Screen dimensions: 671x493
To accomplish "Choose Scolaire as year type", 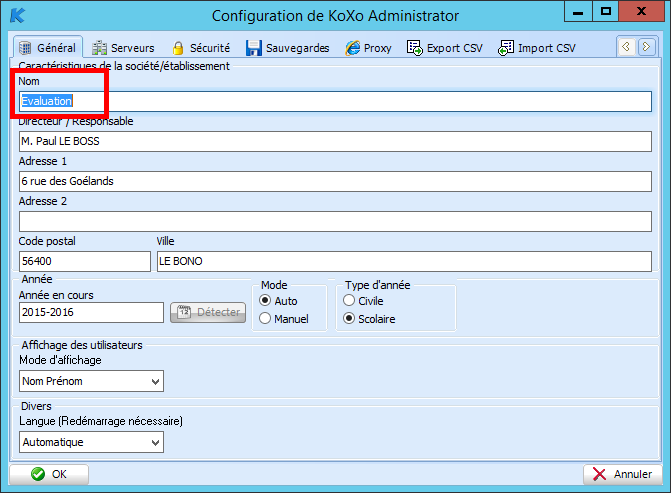I will (349, 318).
